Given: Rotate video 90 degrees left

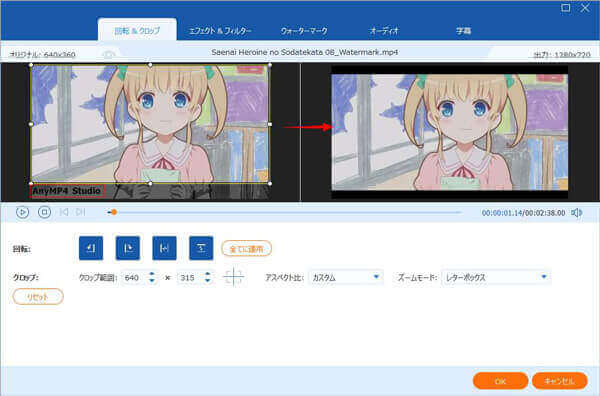Looking at the screenshot, I should 91,248.
